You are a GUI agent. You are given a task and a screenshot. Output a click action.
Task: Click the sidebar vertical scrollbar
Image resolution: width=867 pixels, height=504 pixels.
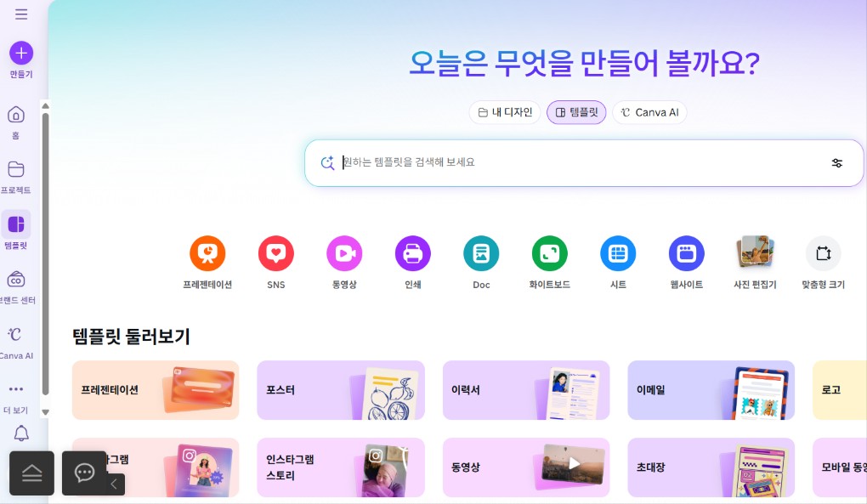[x=45, y=254]
